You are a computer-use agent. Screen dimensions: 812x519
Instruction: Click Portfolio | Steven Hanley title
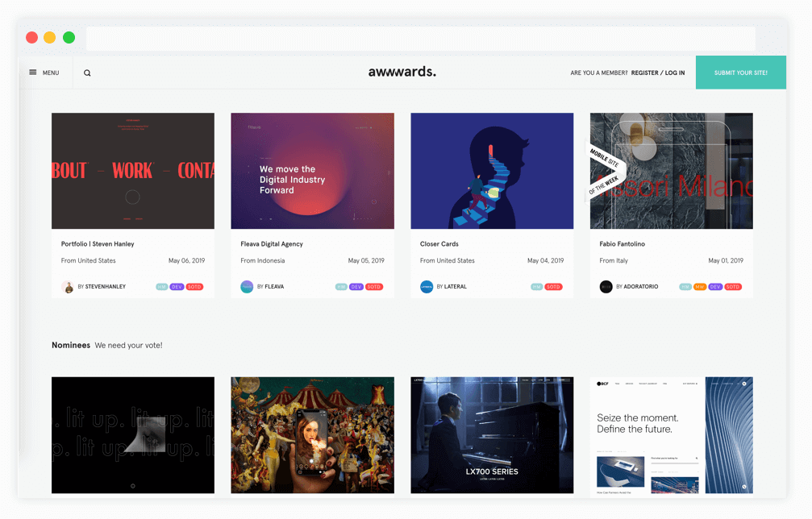pyautogui.click(x=98, y=243)
